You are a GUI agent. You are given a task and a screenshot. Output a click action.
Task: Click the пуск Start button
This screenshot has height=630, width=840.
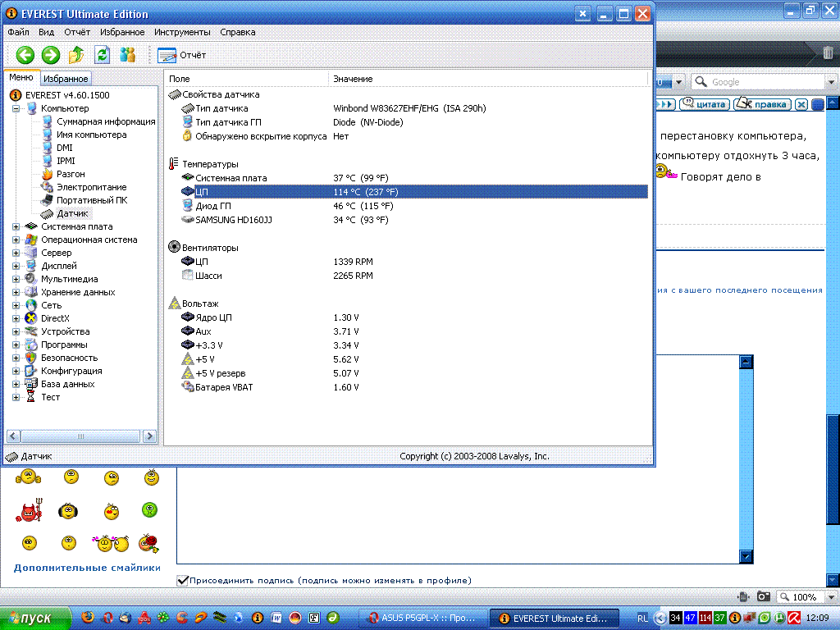[x=35, y=619]
